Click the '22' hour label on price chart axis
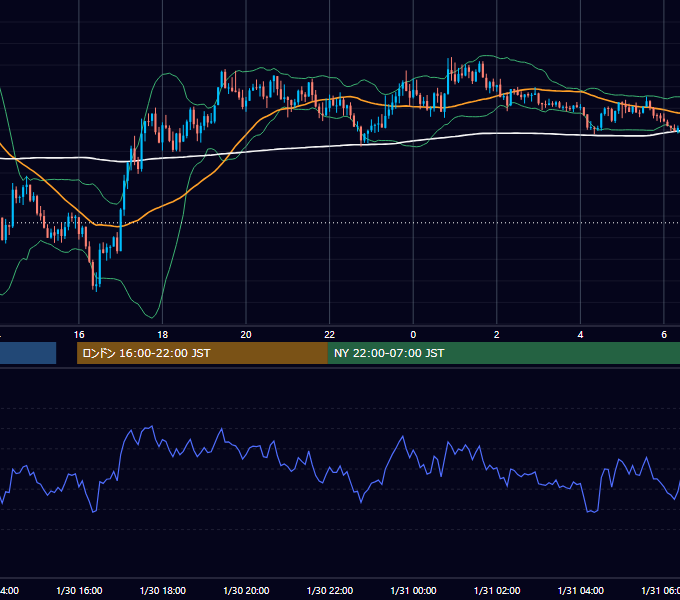 [330, 335]
